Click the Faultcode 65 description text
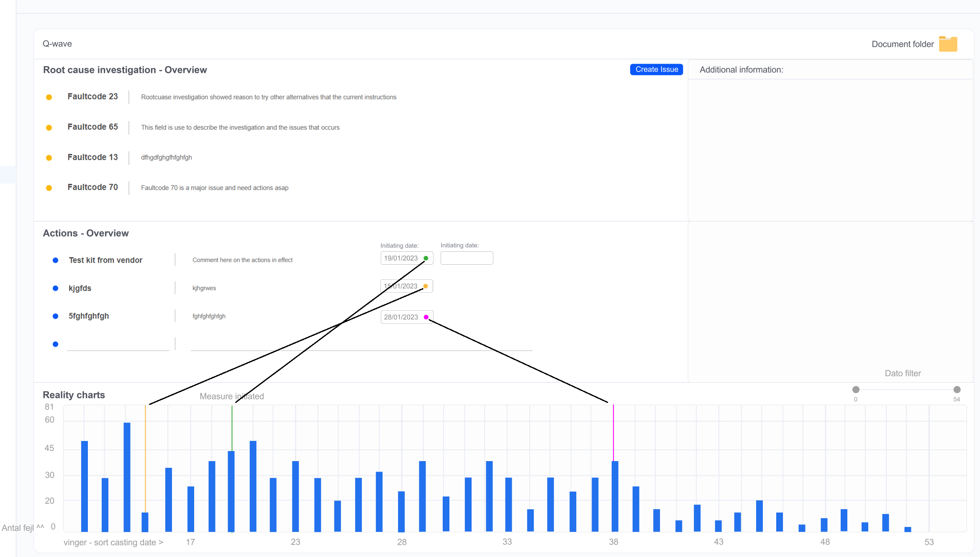 click(240, 127)
